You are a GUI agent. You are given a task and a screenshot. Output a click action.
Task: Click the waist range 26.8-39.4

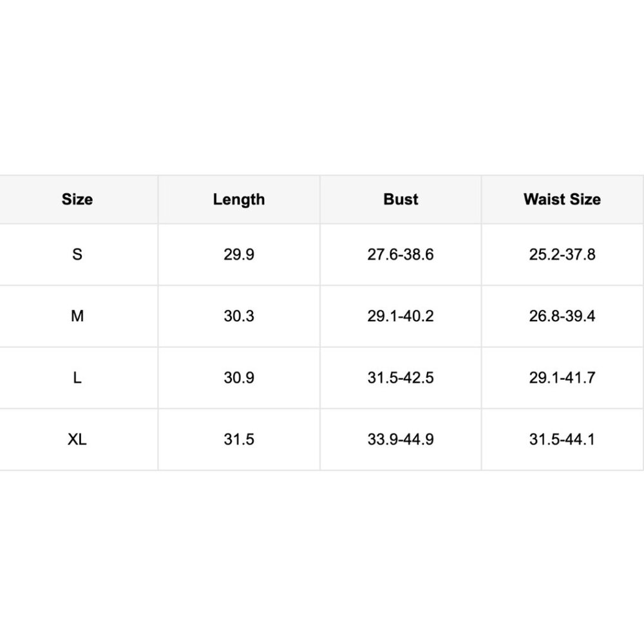(562, 316)
